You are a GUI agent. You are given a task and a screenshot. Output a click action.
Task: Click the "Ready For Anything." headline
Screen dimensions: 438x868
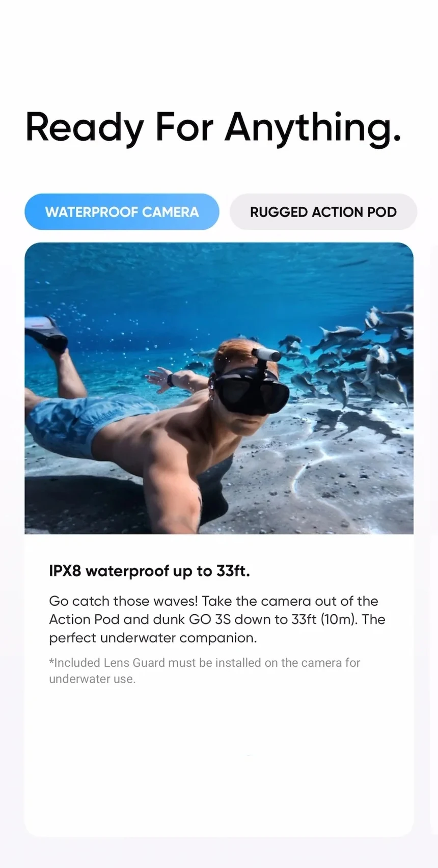click(213, 127)
